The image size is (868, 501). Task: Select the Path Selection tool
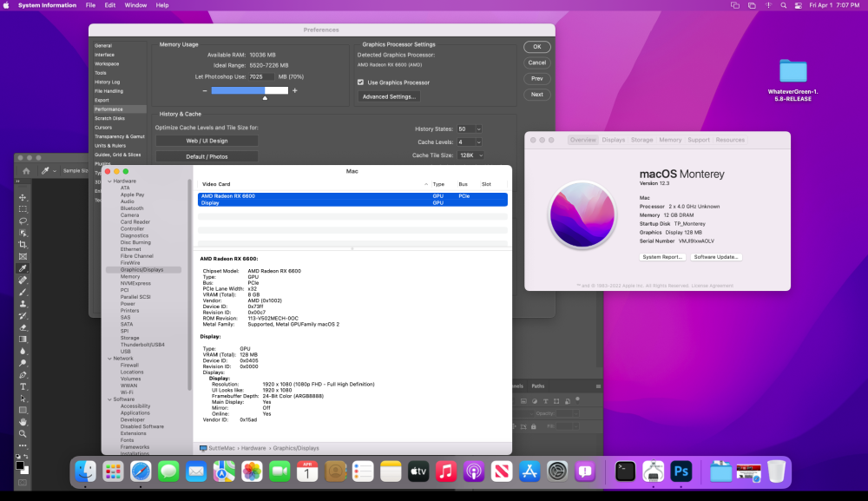[23, 399]
